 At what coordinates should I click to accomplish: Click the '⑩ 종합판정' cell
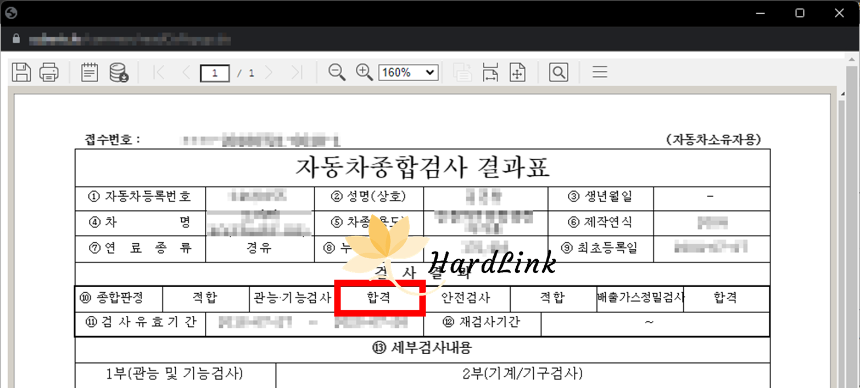point(119,299)
